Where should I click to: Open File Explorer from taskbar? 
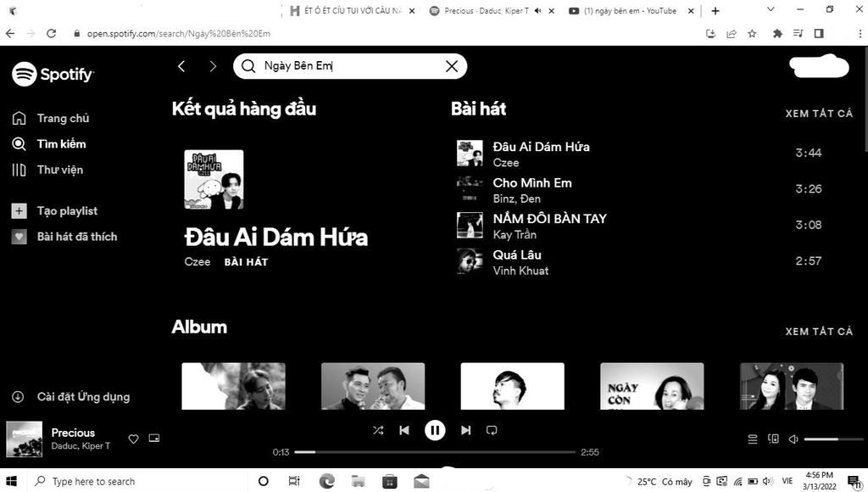tap(359, 481)
